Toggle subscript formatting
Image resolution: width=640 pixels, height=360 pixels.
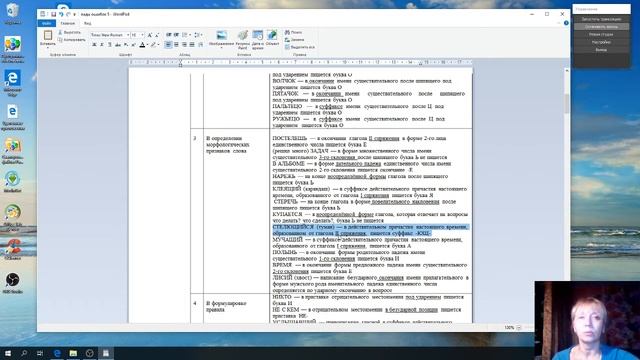126,44
